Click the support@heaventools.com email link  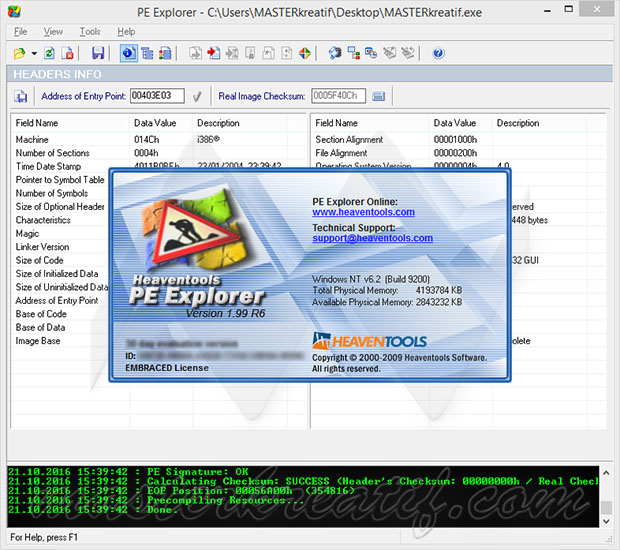[x=372, y=238]
